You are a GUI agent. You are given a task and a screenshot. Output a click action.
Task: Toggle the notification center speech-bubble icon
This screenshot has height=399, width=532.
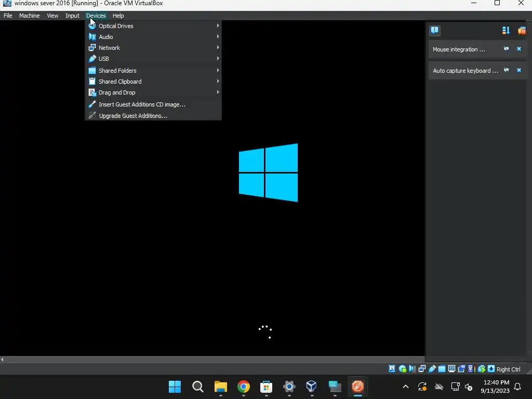(435, 31)
